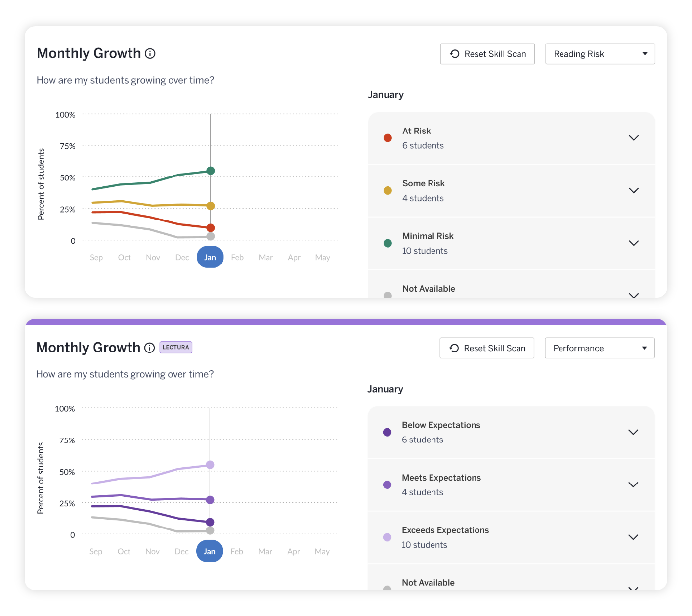Screen dimensions: 692x616
Task: Select Feb on the top chart month axis
Action: pyautogui.click(x=237, y=257)
